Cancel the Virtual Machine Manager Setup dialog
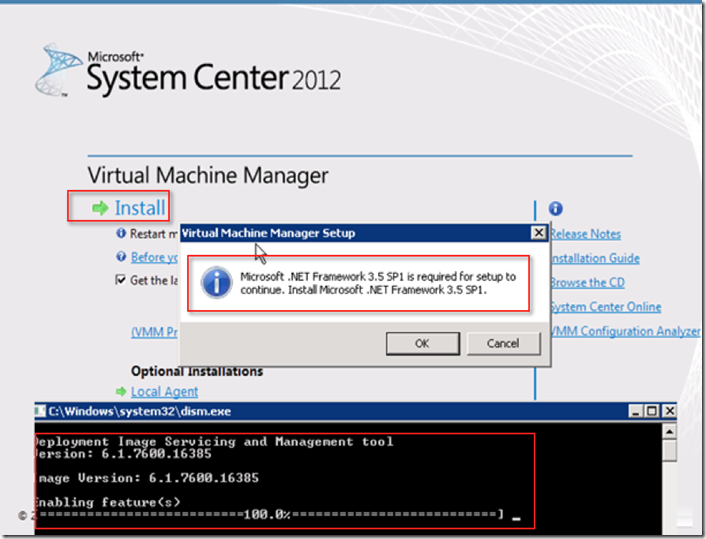Viewport: 706px width, 539px height. click(503, 344)
